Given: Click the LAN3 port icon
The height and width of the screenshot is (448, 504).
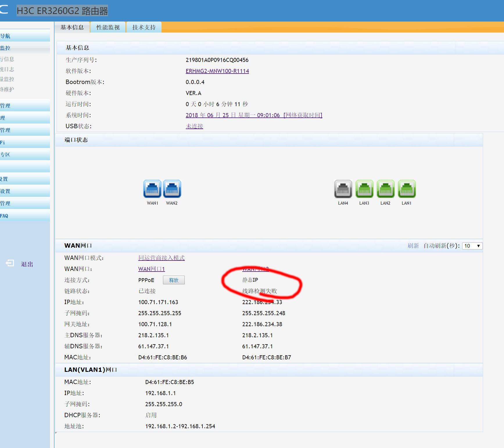Looking at the screenshot, I should [x=364, y=189].
